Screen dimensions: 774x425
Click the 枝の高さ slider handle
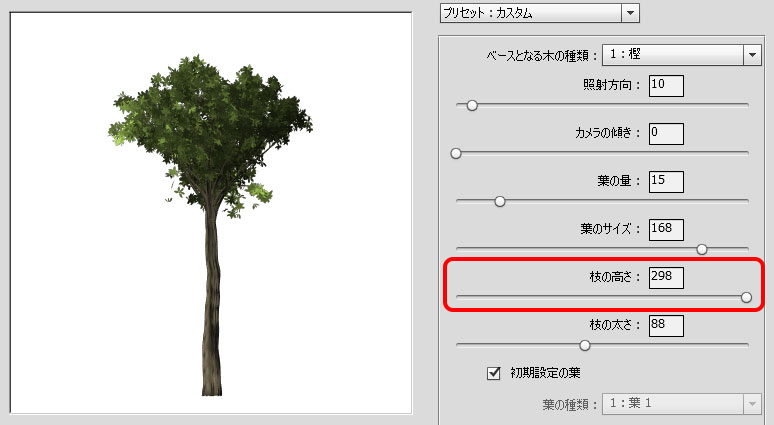(746, 297)
